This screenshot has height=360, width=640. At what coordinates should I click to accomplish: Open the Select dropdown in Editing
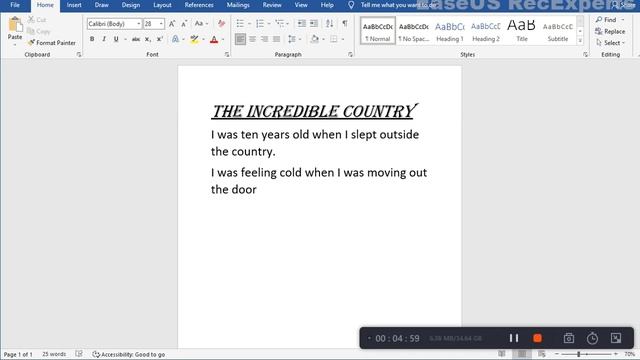pos(610,42)
